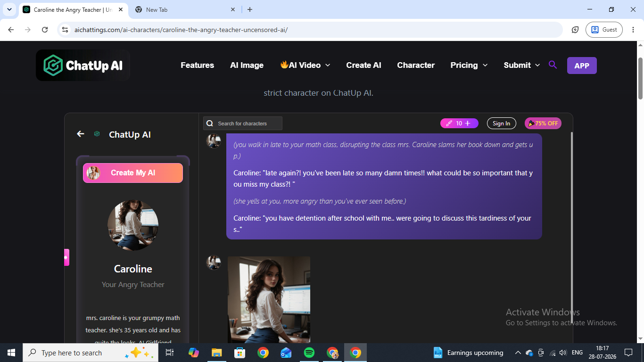This screenshot has width=644, height=362.
Task: Reload the page with the browser refresh icon
Action: (x=45, y=30)
